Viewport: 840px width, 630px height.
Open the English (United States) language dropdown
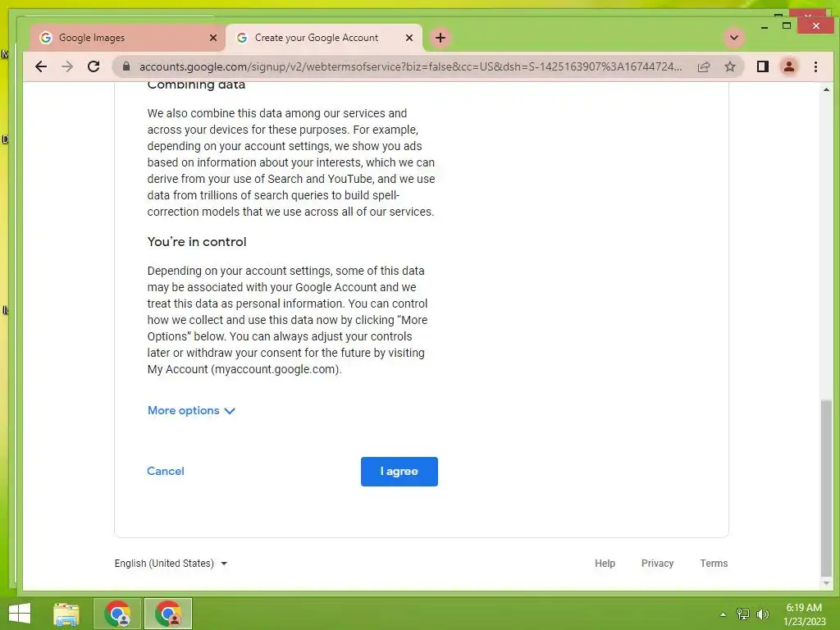point(171,563)
